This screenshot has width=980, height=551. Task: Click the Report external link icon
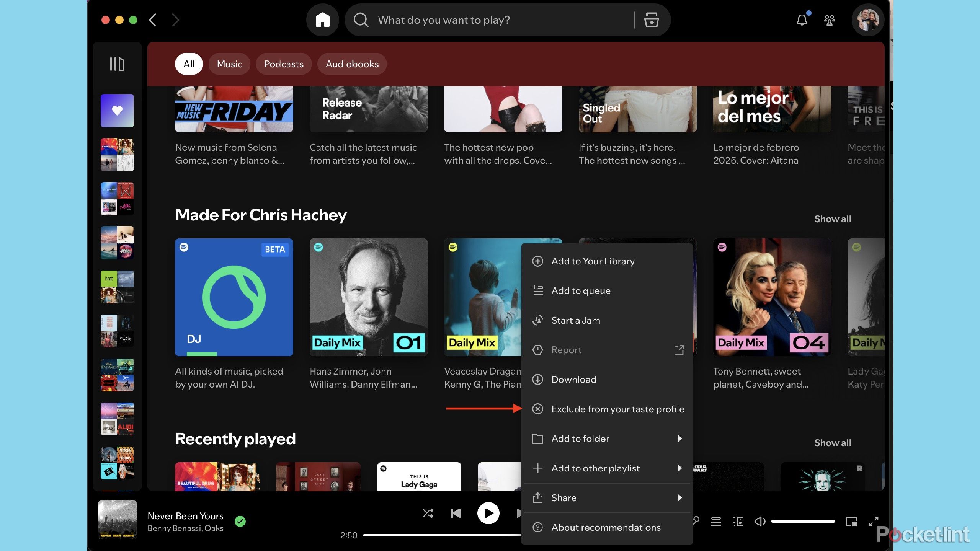point(679,350)
